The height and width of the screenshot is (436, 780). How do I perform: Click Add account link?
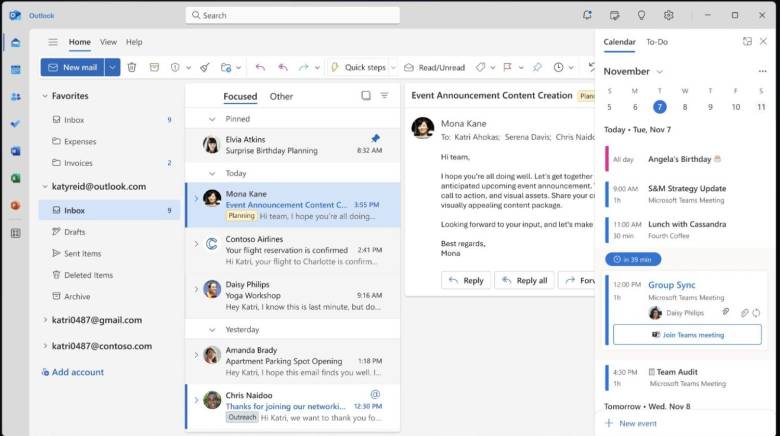[73, 372]
